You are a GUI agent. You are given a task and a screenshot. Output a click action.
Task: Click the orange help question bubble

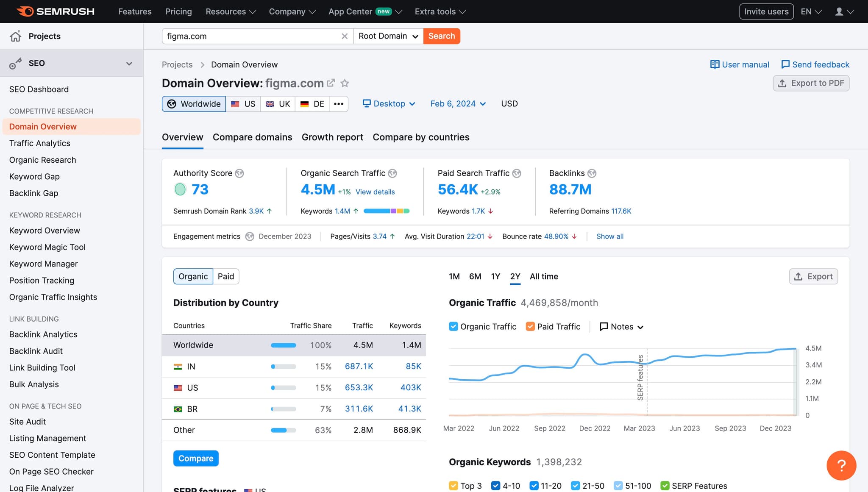click(841, 465)
